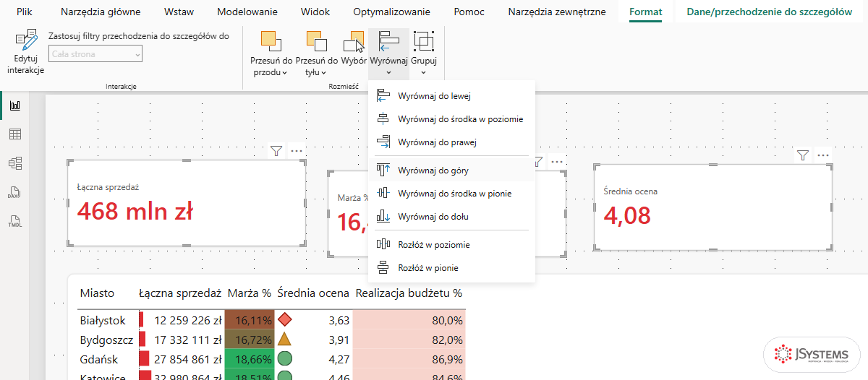
Task: Open DAX query view in sidebar
Action: click(14, 192)
